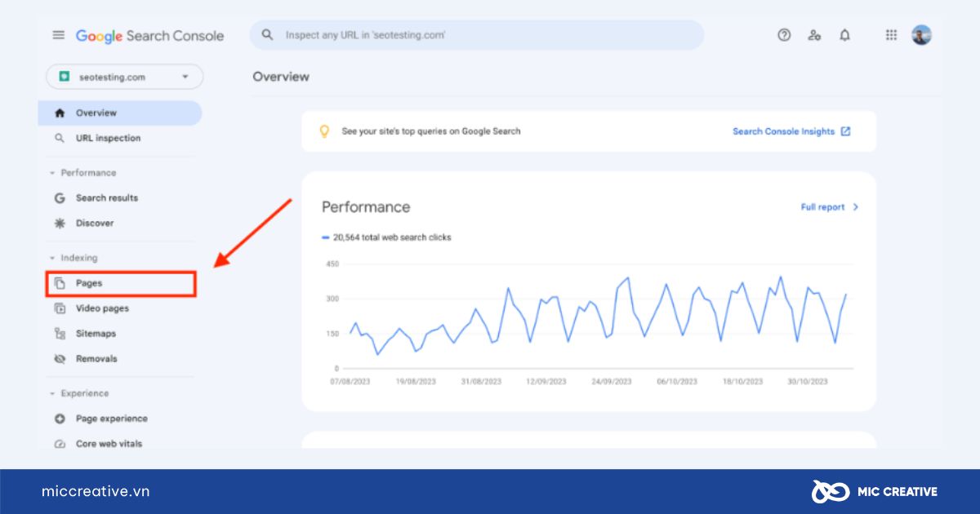Click the 30/10/2023 axis date
This screenshot has height=514, width=980.
click(808, 381)
